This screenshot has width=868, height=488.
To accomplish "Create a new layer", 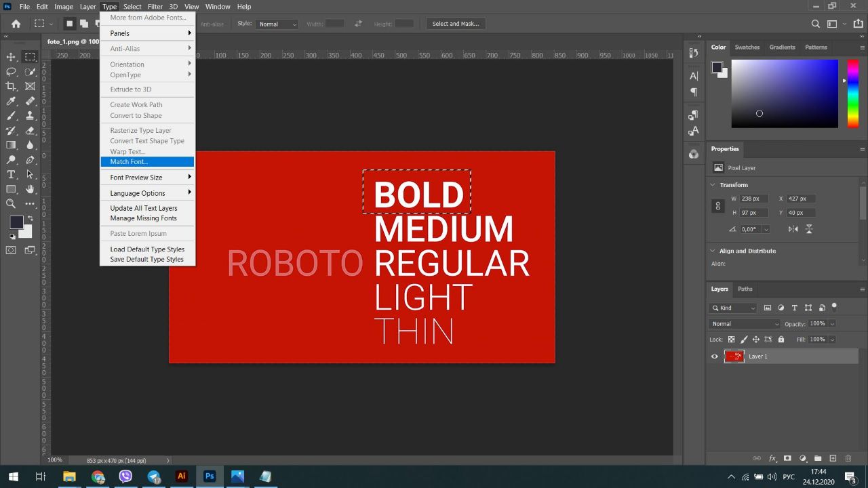I will pos(833,459).
